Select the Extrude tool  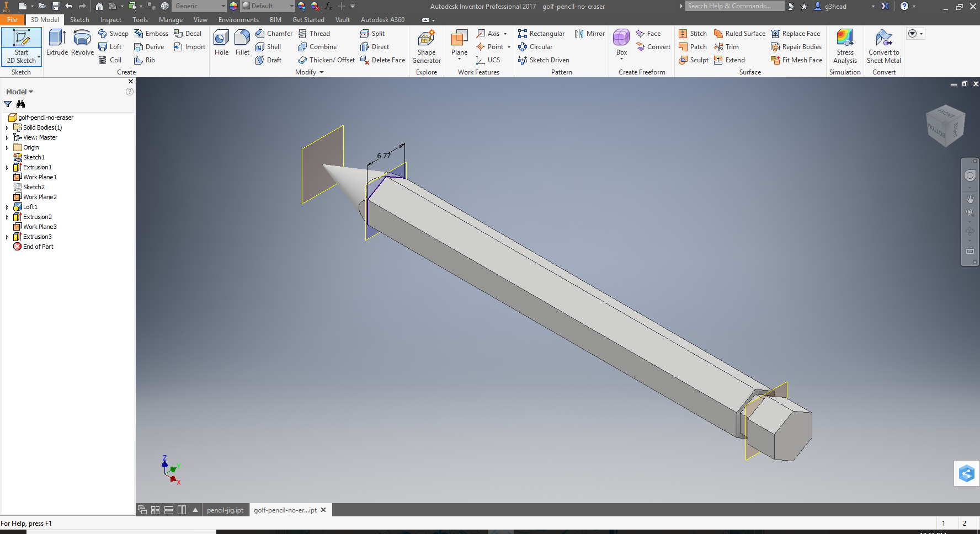(x=57, y=42)
